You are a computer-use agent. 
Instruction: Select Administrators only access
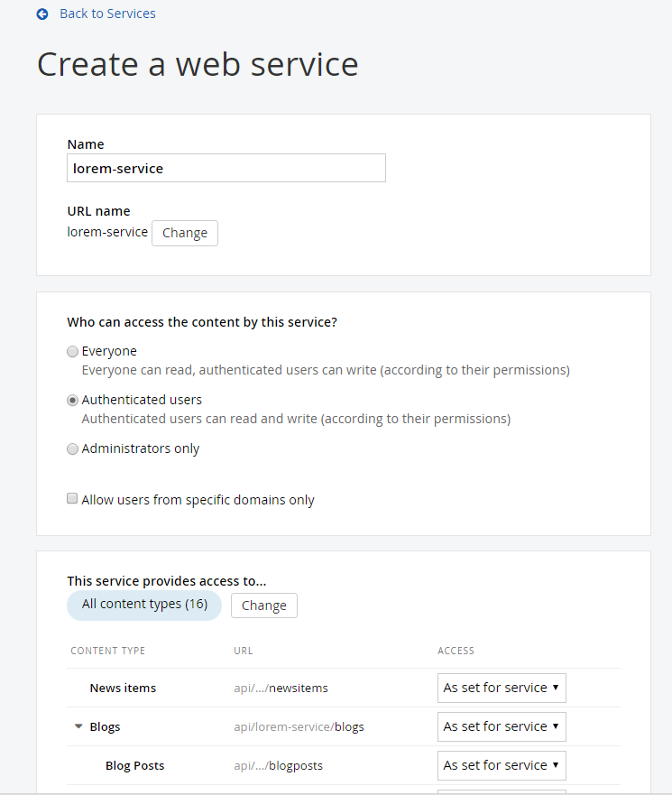click(x=72, y=448)
